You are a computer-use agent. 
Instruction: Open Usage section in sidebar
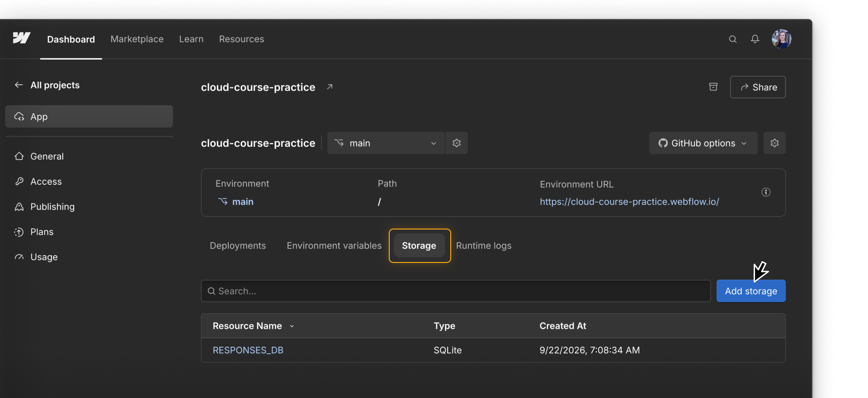coord(36,257)
